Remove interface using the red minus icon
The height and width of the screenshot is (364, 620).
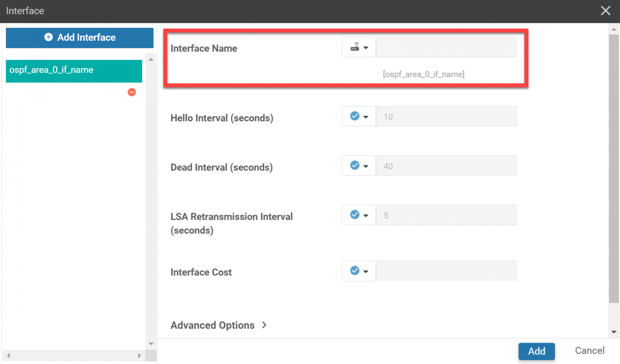point(132,92)
